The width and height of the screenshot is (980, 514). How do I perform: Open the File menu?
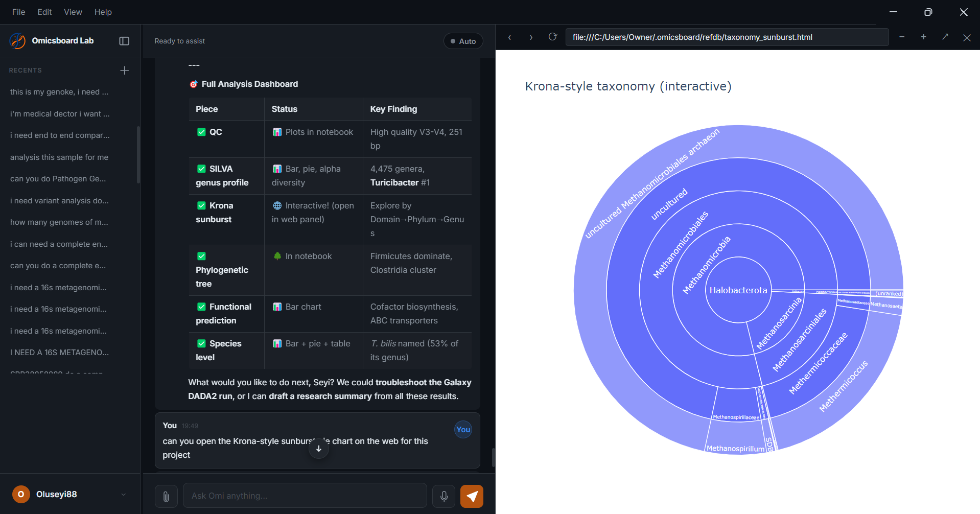[x=19, y=12]
